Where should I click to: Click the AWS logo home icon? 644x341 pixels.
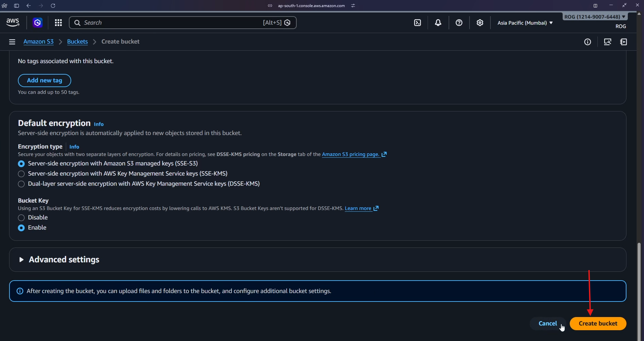point(13,22)
